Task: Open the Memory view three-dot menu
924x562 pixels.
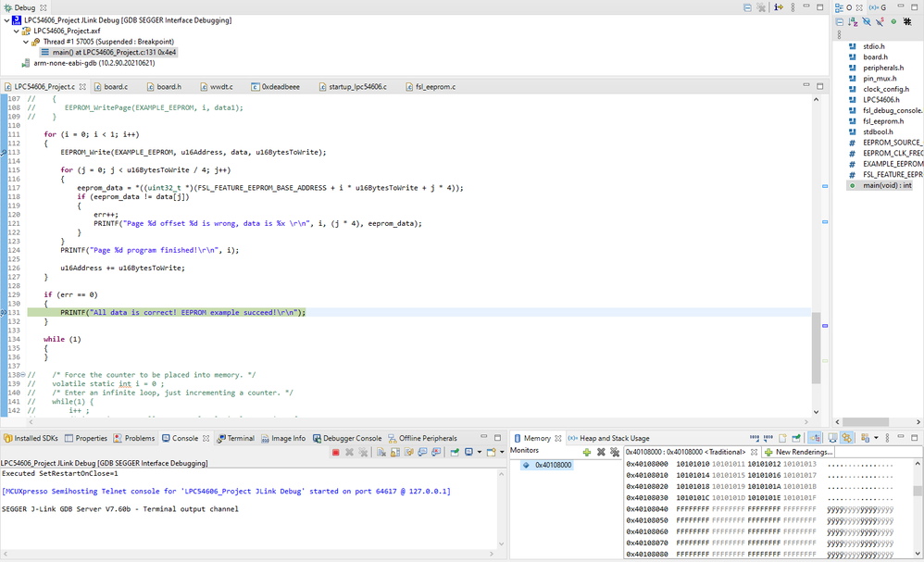Action: (888, 438)
